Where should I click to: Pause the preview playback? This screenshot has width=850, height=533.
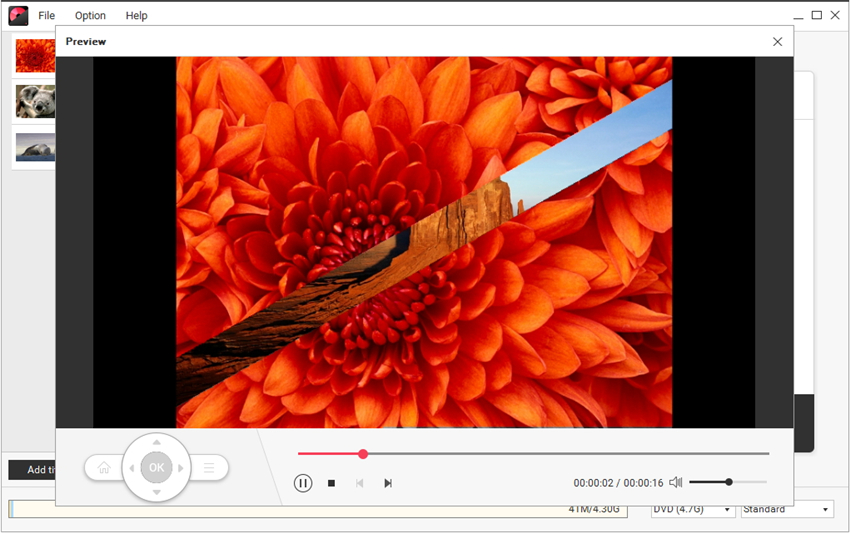tap(303, 483)
